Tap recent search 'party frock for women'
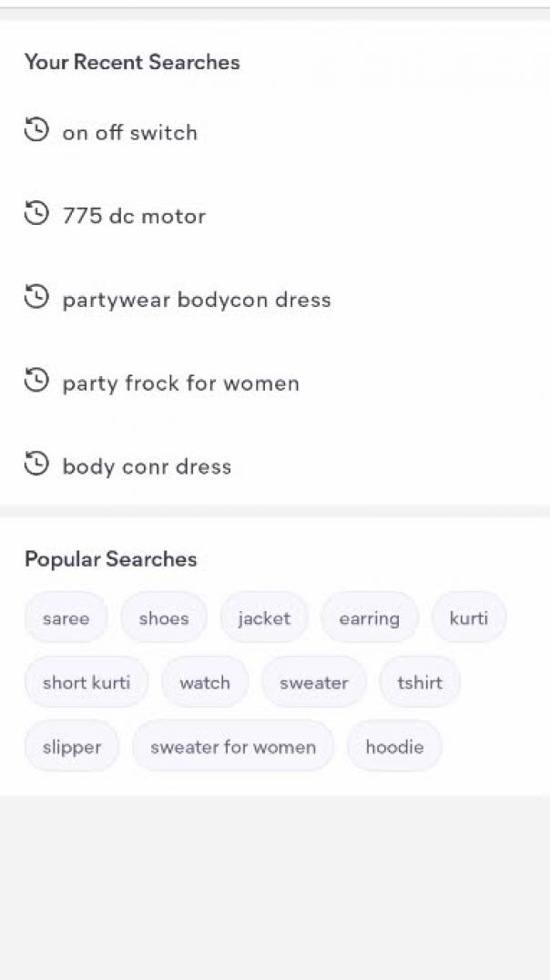The height and width of the screenshot is (980, 550). click(180, 383)
